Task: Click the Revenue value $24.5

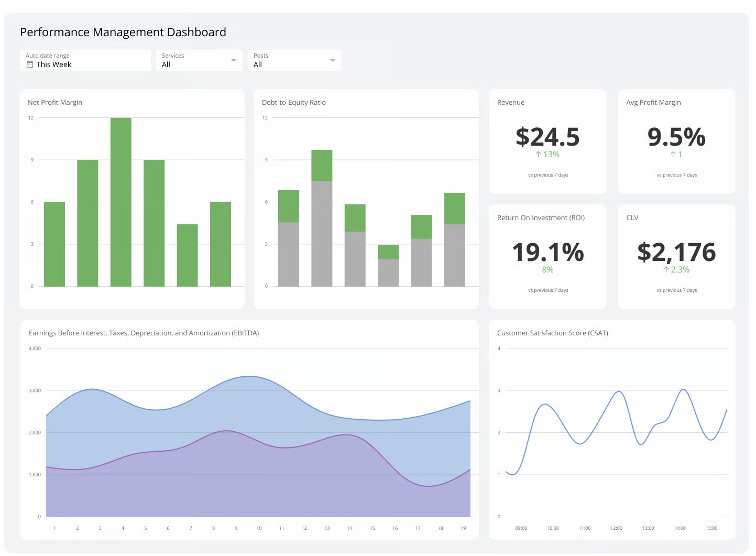Action: click(547, 137)
